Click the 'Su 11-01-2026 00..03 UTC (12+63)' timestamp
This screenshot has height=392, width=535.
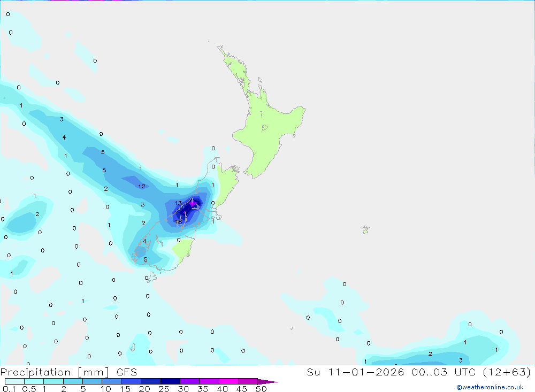point(419,372)
